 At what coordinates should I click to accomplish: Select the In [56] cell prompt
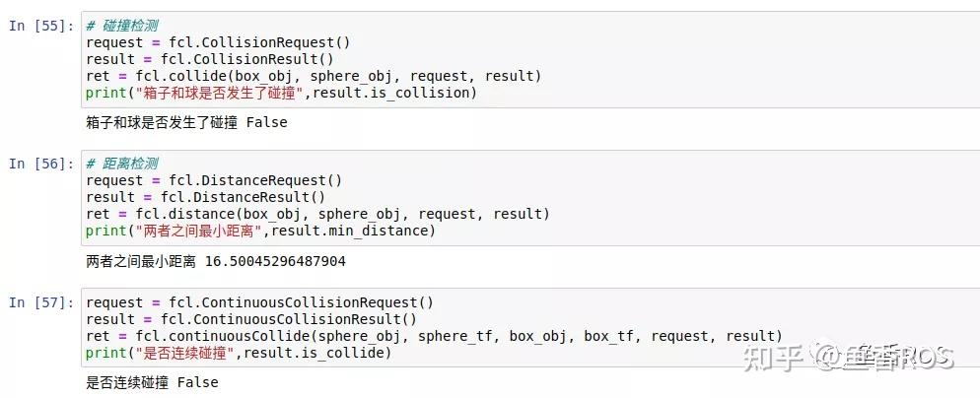click(41, 164)
